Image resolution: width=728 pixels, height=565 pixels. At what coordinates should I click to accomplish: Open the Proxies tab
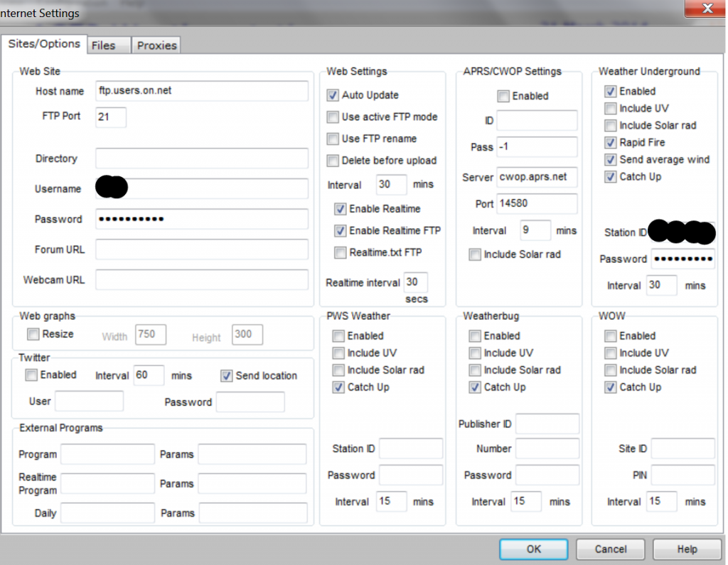[156, 45]
